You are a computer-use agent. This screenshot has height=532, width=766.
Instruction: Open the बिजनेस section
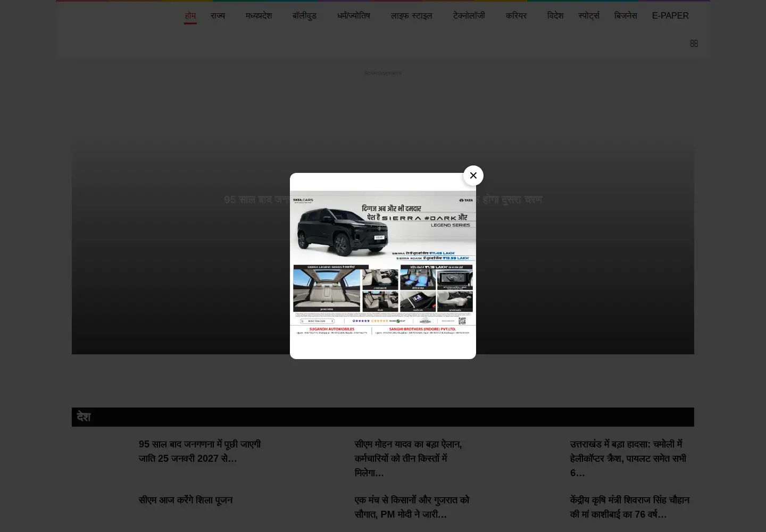click(626, 16)
